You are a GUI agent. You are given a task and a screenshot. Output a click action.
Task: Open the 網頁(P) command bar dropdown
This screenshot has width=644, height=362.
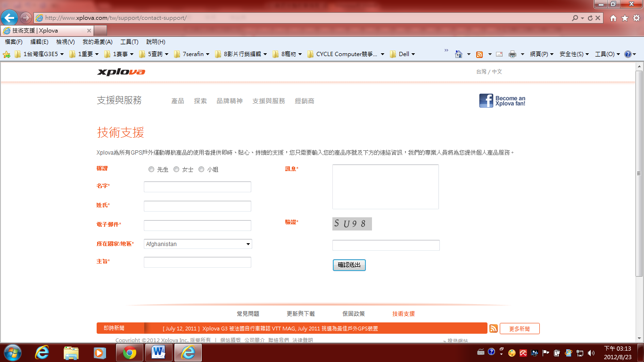pyautogui.click(x=542, y=54)
